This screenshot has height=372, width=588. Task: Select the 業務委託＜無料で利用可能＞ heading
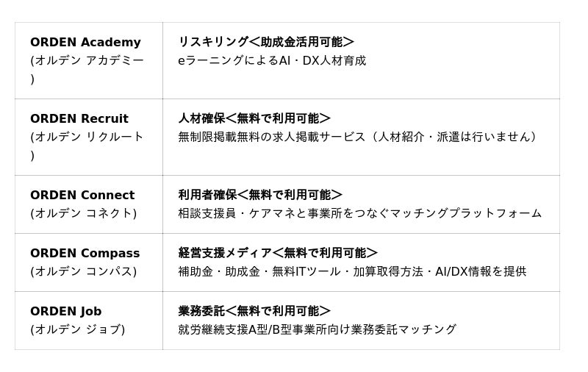tap(254, 311)
